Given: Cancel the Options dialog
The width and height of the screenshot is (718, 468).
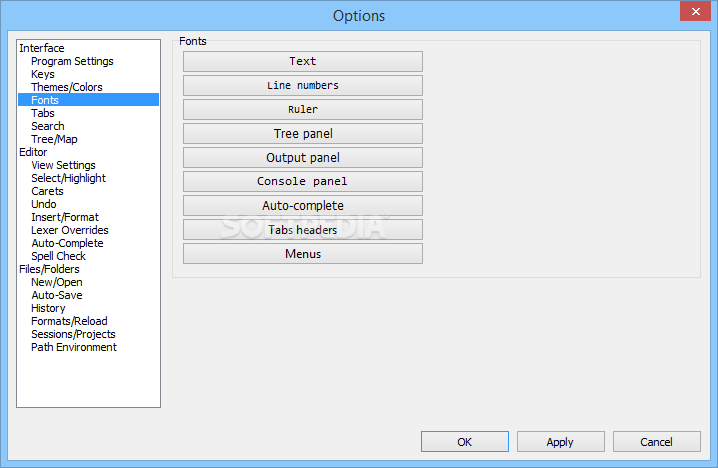Looking at the screenshot, I should (656, 442).
